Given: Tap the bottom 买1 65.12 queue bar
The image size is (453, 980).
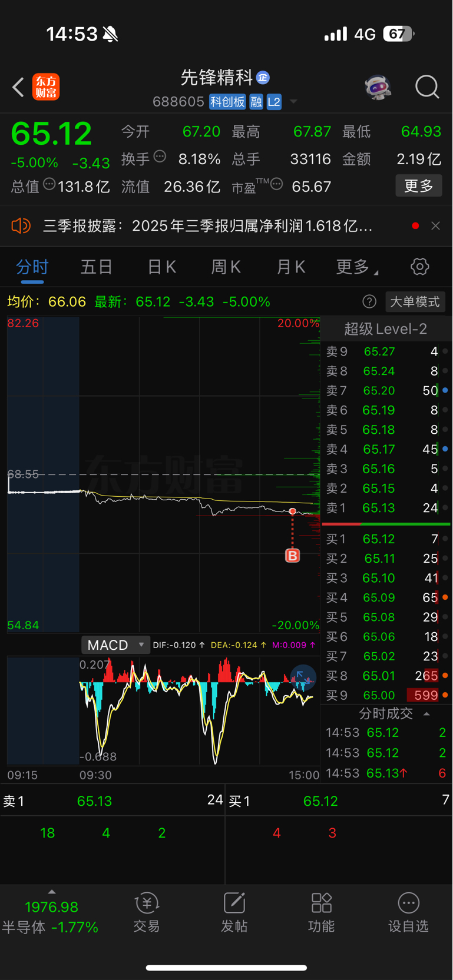Looking at the screenshot, I should coord(339,800).
